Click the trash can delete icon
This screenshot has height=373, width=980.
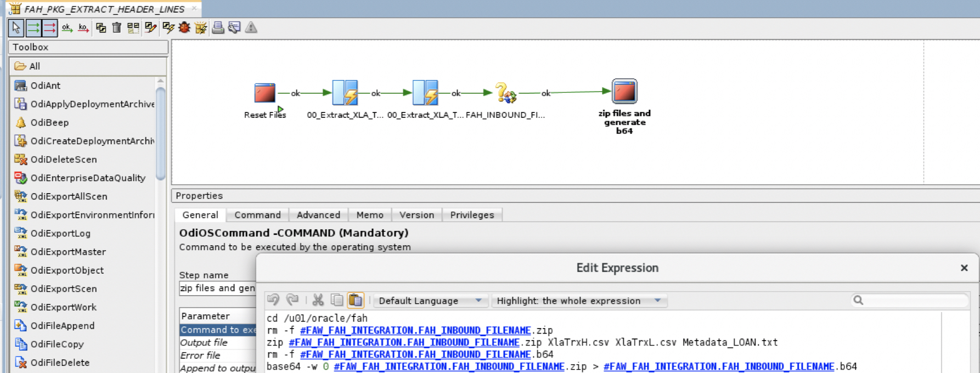(x=116, y=27)
